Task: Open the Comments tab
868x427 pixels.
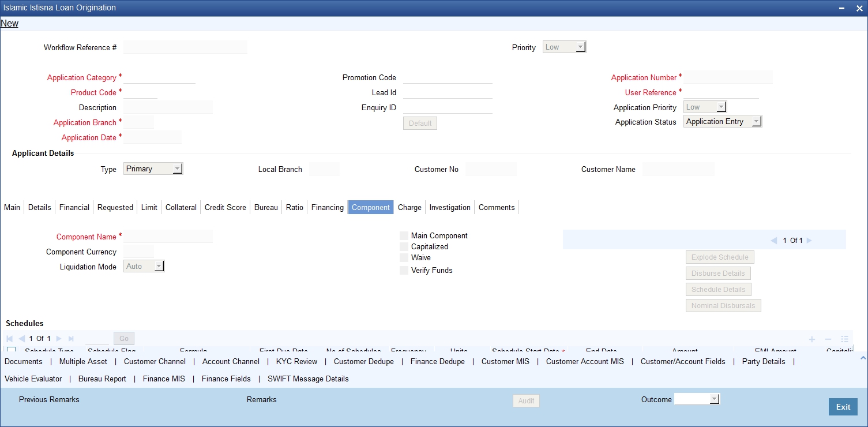Action: pos(497,207)
